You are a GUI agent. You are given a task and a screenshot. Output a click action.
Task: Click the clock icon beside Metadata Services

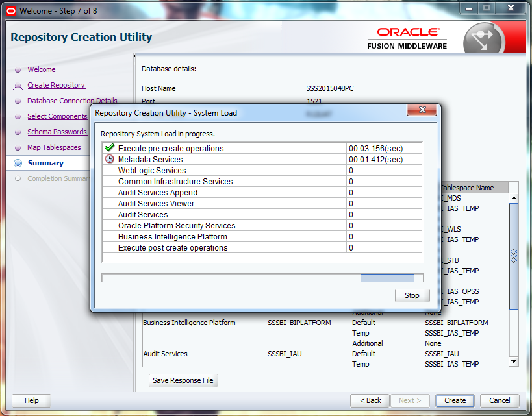tap(109, 159)
